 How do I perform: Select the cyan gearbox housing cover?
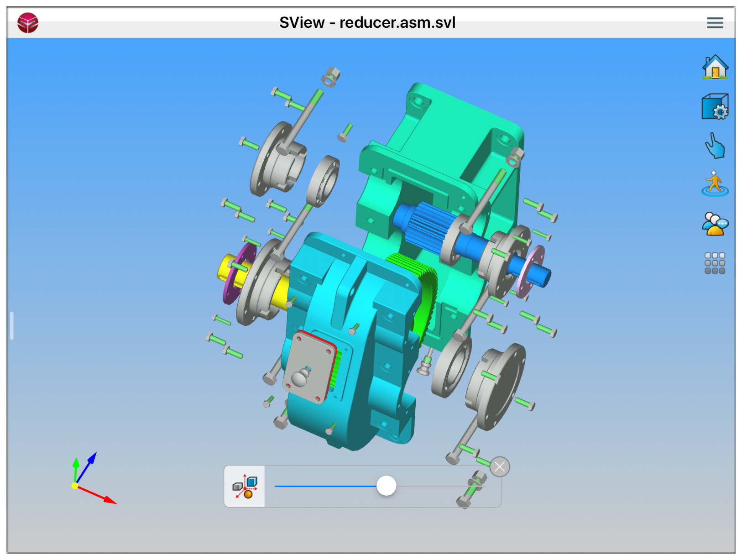point(356,347)
